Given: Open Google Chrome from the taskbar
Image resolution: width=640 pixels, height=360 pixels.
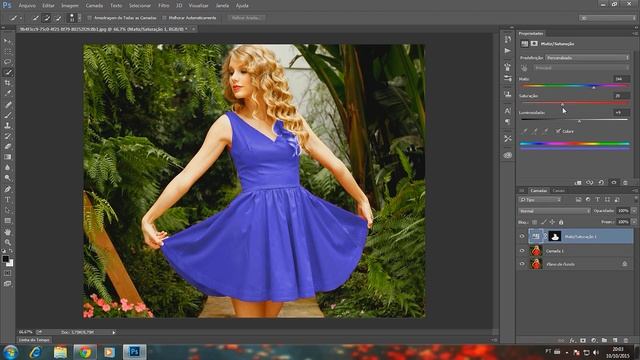Looking at the screenshot, I should click(85, 352).
